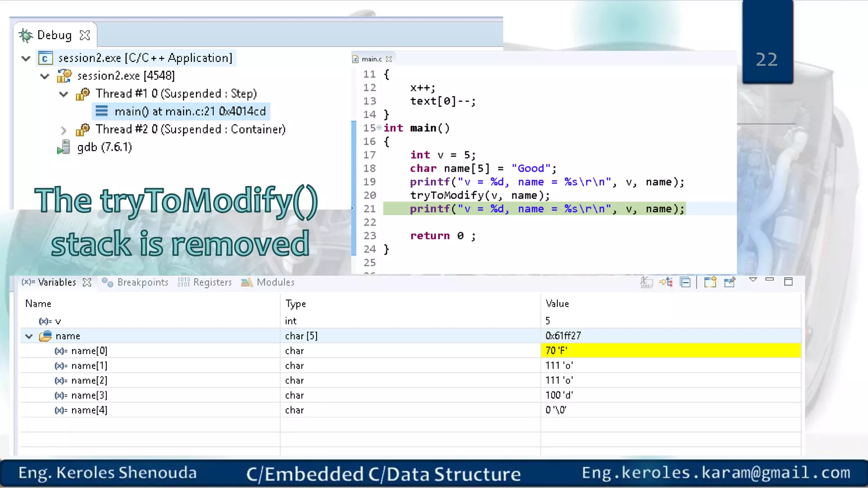
Task: Expand Thread #2 suspended container node
Action: click(x=64, y=130)
